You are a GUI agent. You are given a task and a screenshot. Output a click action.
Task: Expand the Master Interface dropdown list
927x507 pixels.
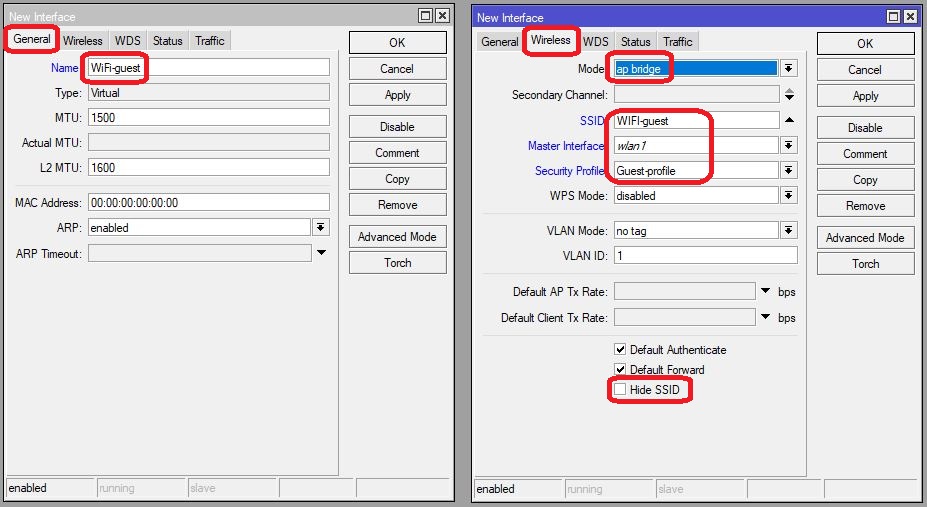tap(789, 146)
